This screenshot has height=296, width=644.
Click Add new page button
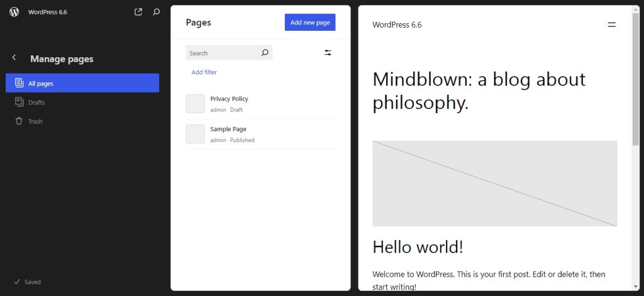310,22
